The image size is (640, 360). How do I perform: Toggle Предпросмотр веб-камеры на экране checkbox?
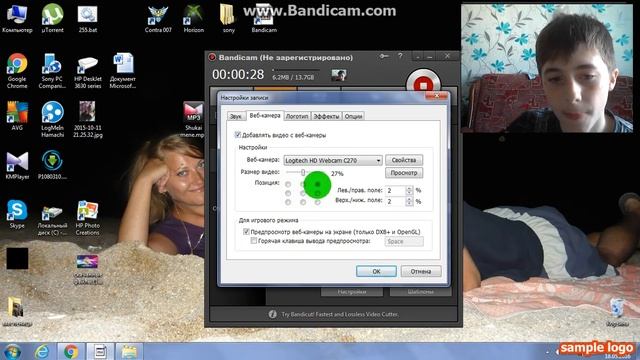[246, 231]
